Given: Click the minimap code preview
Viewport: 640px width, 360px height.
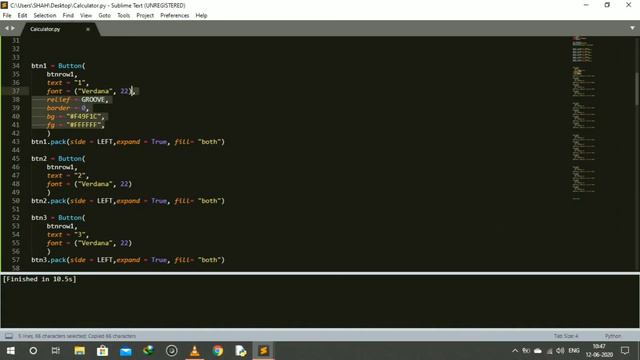Looking at the screenshot, I should [x=584, y=118].
